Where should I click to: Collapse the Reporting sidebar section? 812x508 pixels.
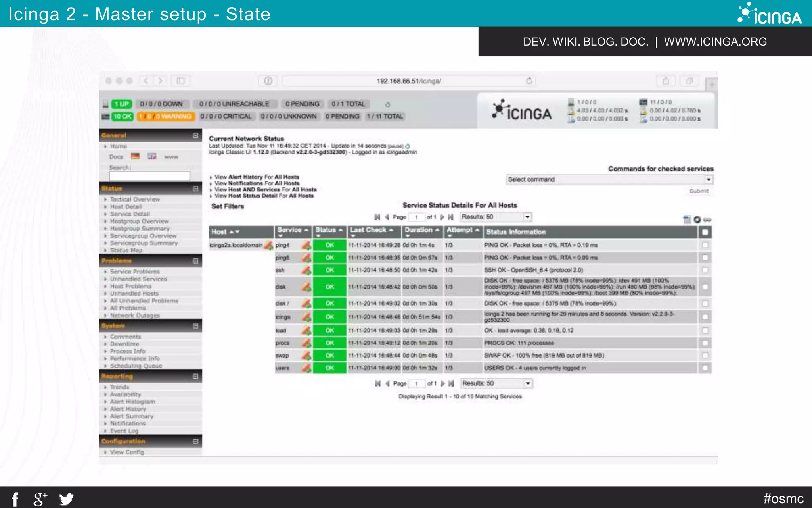[x=195, y=376]
